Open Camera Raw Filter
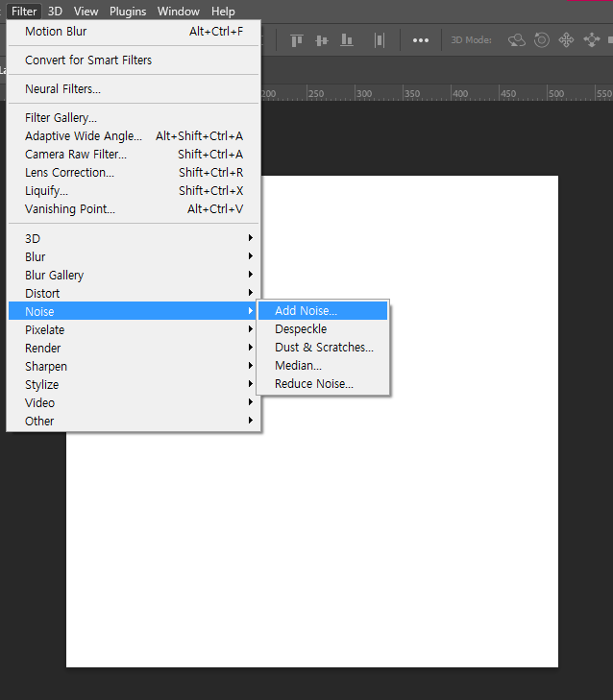 coord(134,154)
